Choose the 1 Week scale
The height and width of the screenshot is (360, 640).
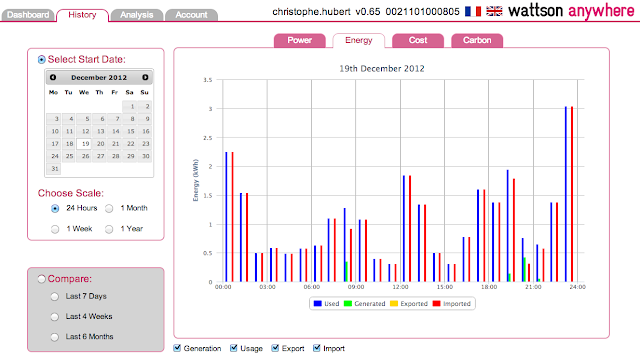[x=55, y=229]
